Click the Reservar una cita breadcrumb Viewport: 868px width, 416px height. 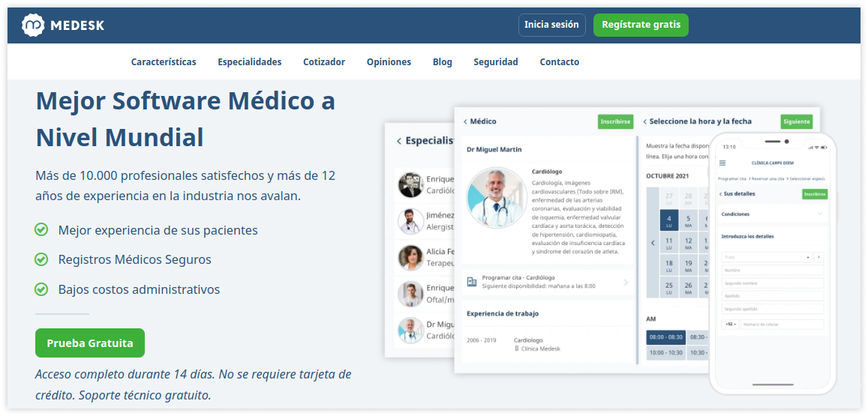[768, 178]
